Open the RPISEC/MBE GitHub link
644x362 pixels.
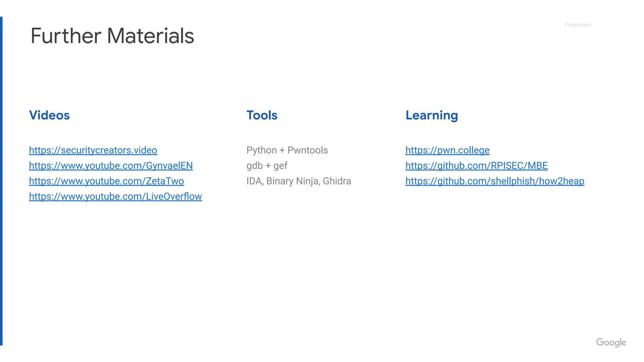click(476, 166)
